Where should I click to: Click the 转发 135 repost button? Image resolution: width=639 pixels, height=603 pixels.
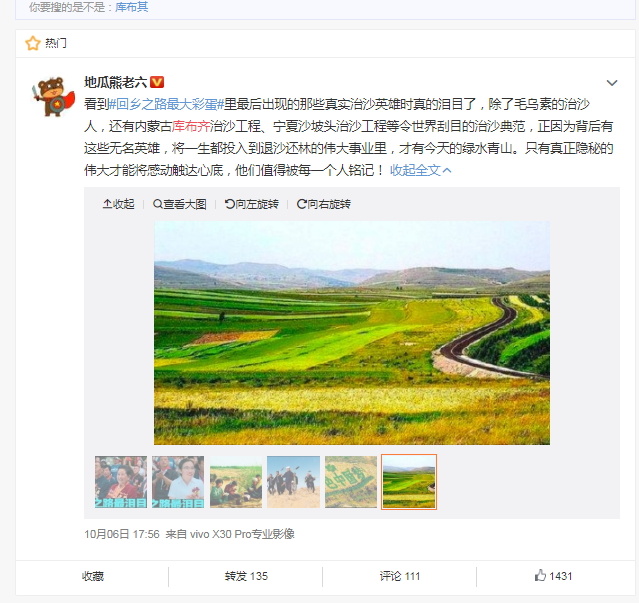click(246, 576)
